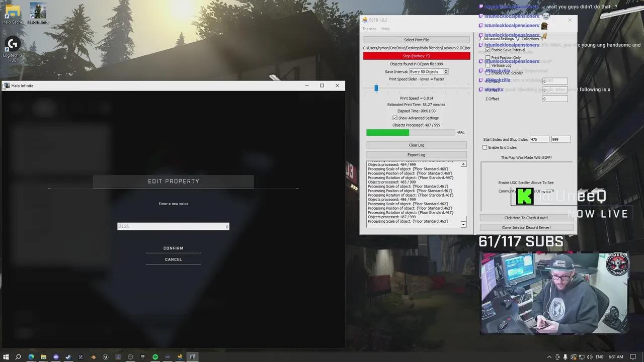Open the notification center
The width and height of the screenshot is (644, 362).
pos(633,357)
